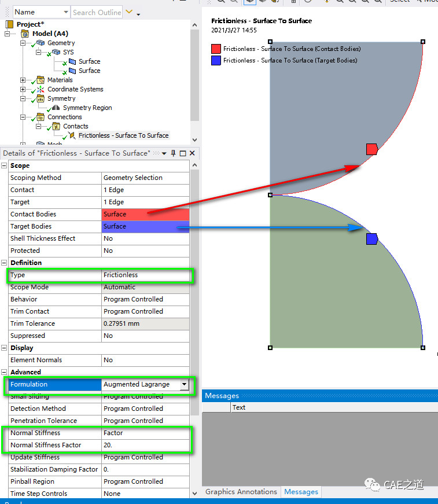Click the yellow filter chevron beside Search Outline
438x504 pixels.
coord(129,12)
